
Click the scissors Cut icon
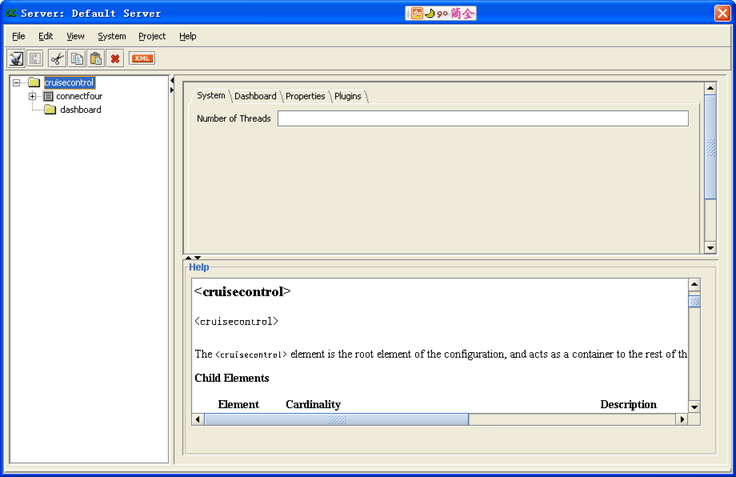point(57,59)
